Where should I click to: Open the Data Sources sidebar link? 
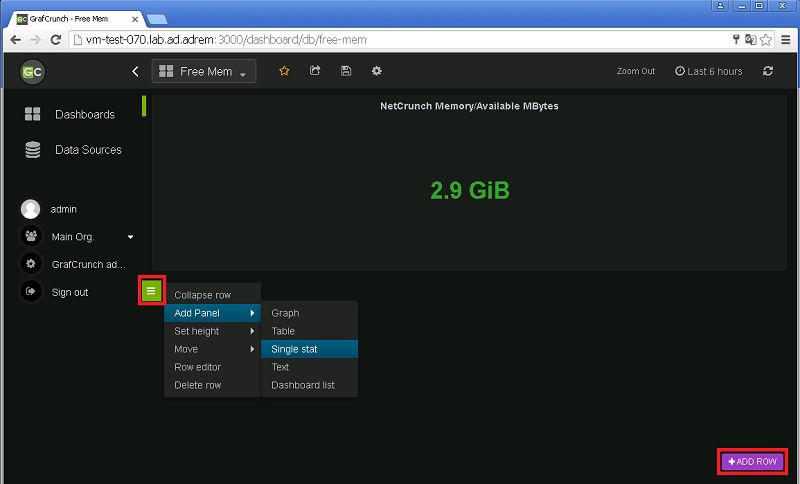tap(88, 149)
